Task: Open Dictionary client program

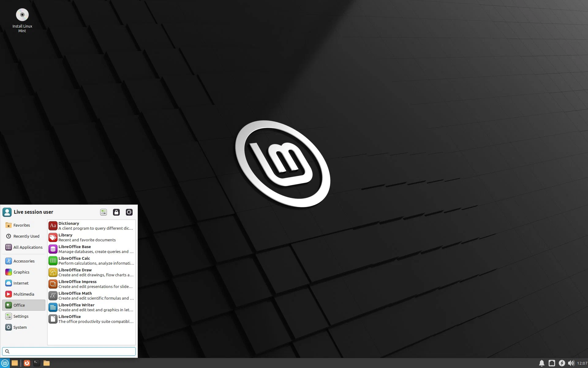Action: pos(91,225)
